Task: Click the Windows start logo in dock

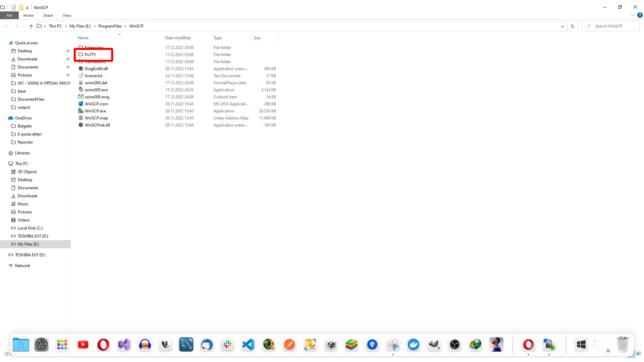Action: click(x=581, y=345)
